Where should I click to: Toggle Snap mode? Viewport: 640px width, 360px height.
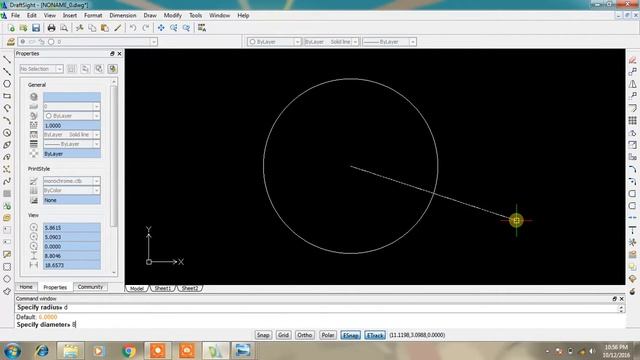[x=263, y=335]
